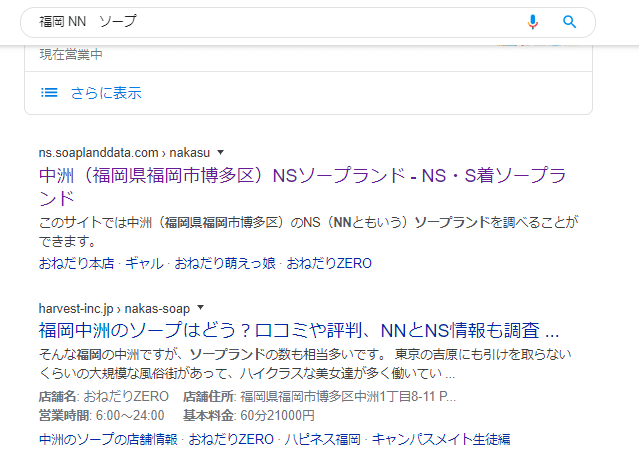
Task: Open sitelink 中洲のソープの店舗情報
Action: [108, 439]
